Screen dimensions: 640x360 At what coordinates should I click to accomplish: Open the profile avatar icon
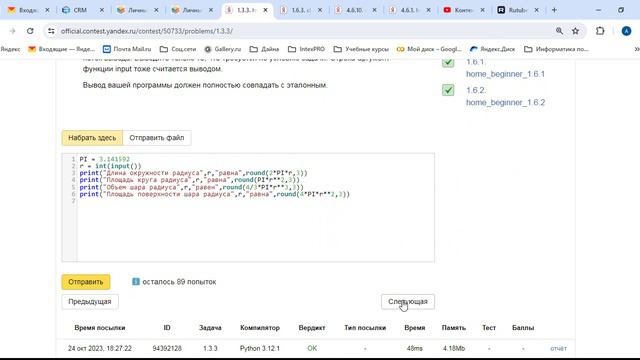point(626,31)
